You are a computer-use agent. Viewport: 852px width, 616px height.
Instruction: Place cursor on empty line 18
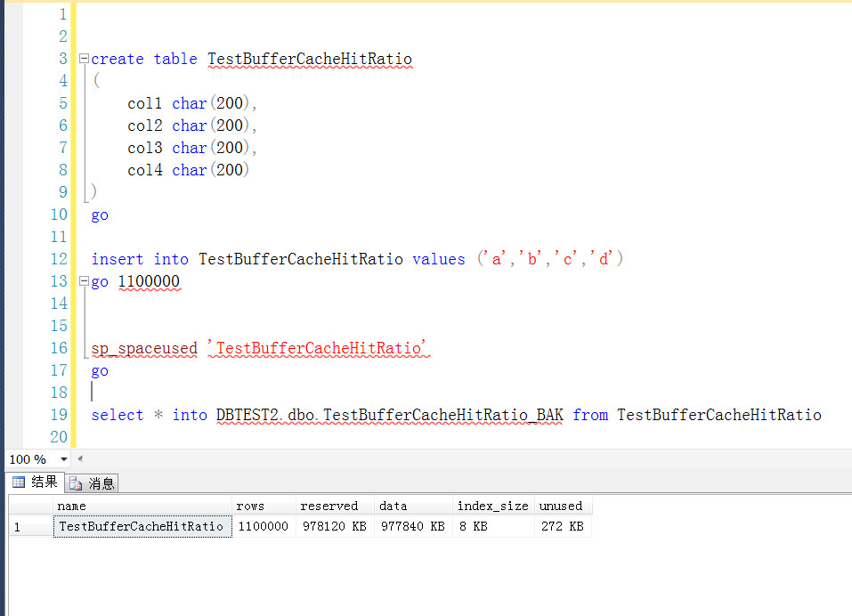tap(434, 393)
